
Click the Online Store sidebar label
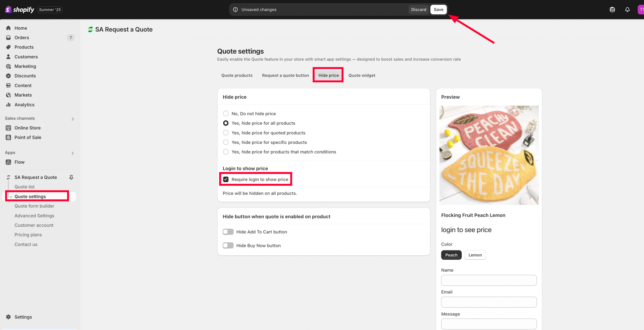click(27, 128)
